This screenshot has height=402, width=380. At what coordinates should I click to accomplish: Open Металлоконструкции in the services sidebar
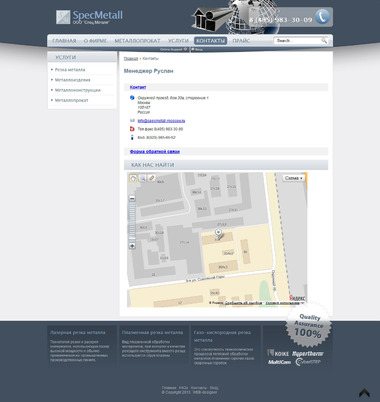click(78, 90)
